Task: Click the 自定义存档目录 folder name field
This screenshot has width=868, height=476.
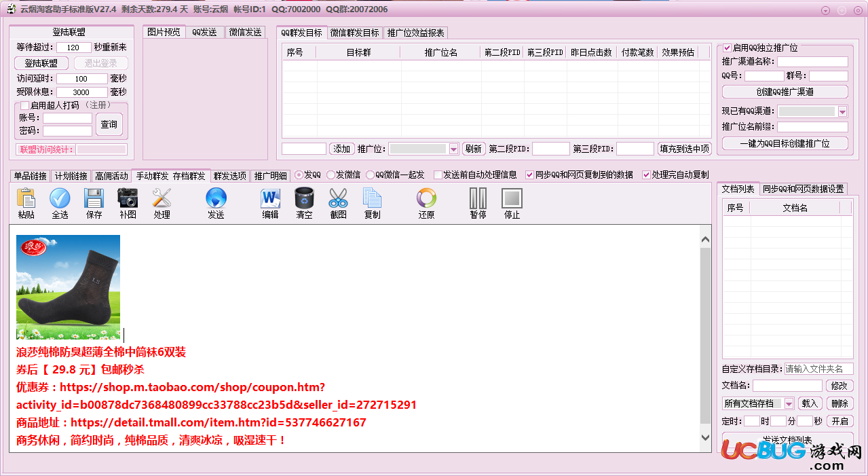Action: coord(818,369)
